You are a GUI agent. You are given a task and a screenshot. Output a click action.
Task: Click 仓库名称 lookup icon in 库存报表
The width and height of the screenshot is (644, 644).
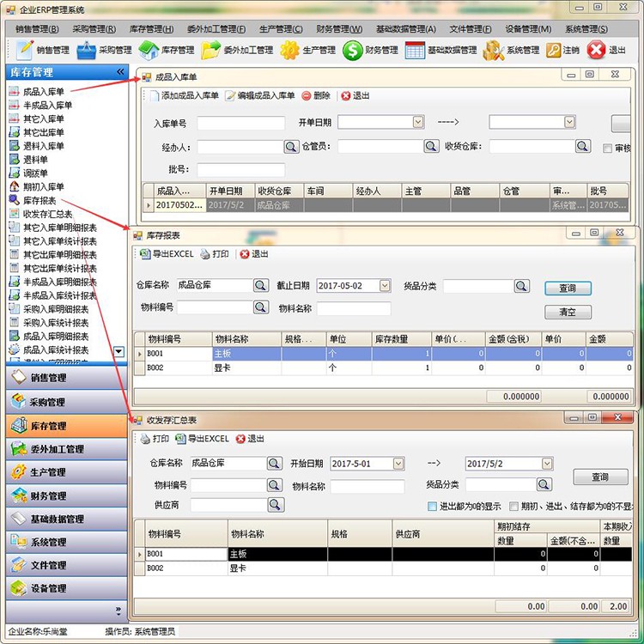(261, 285)
